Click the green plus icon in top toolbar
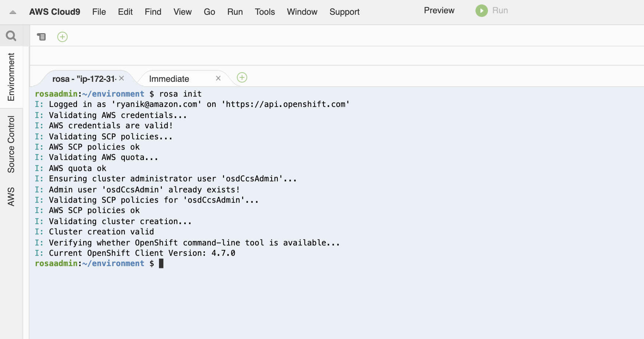This screenshot has height=339, width=644. pos(63,37)
